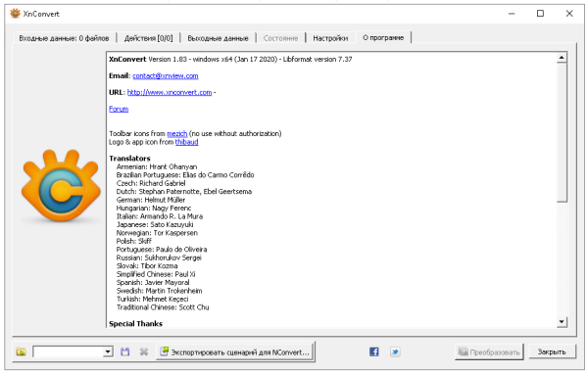
Task: Click the scrollbar down arrow in About text
Action: [562, 322]
